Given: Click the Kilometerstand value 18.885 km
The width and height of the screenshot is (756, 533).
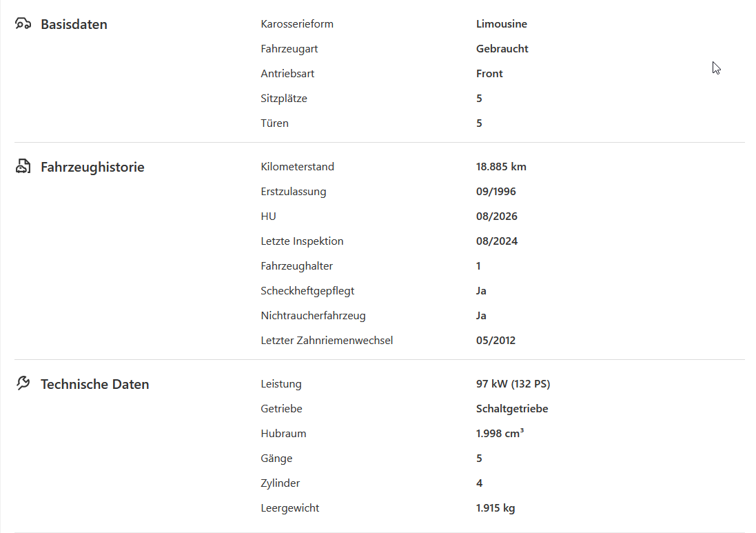Looking at the screenshot, I should point(501,166).
